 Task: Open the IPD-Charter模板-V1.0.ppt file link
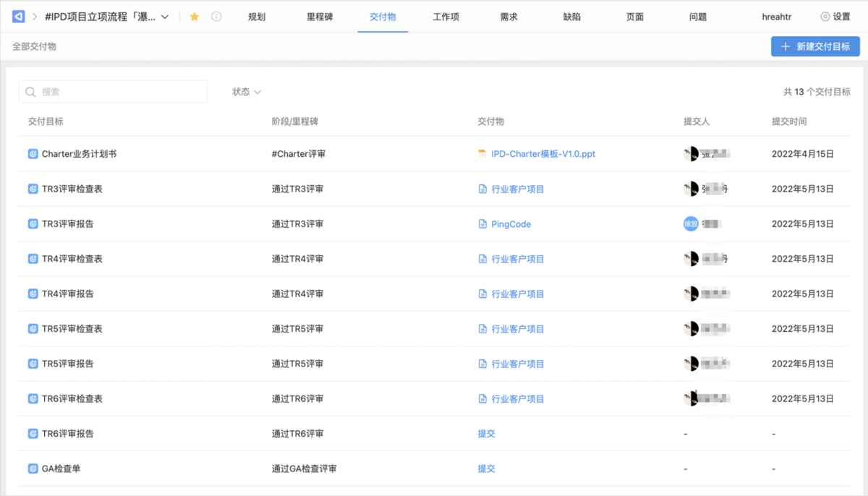tap(543, 154)
